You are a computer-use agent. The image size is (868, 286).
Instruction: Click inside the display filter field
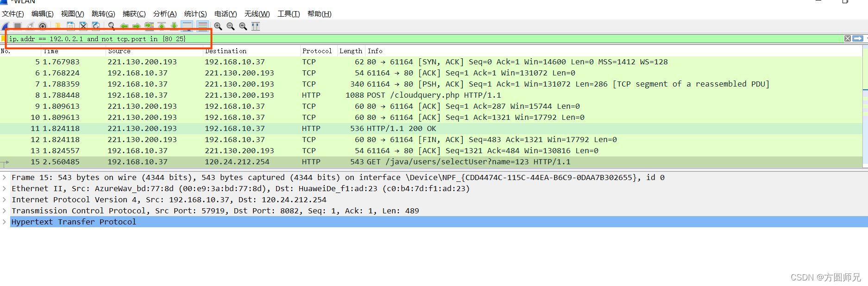[425, 39]
